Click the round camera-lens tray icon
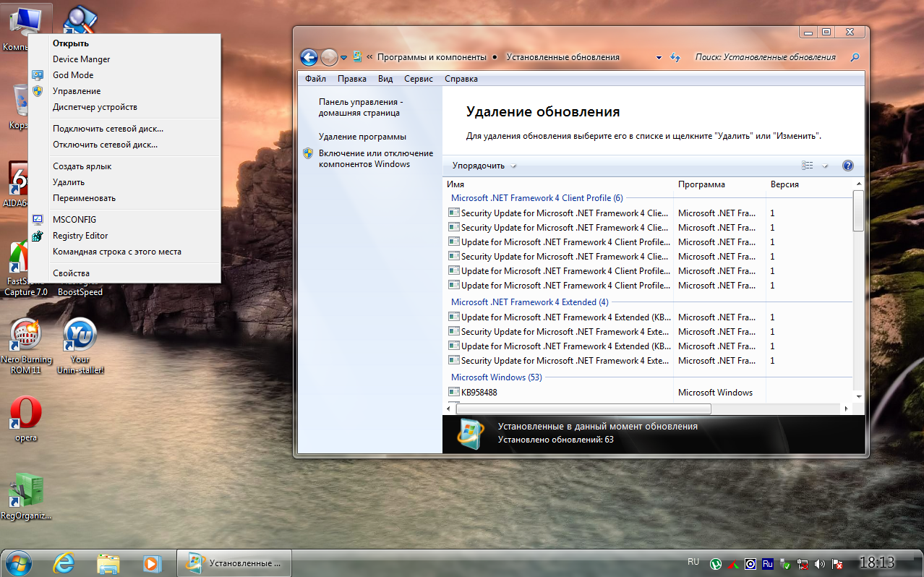Viewport: 924px width, 577px height. [750, 563]
